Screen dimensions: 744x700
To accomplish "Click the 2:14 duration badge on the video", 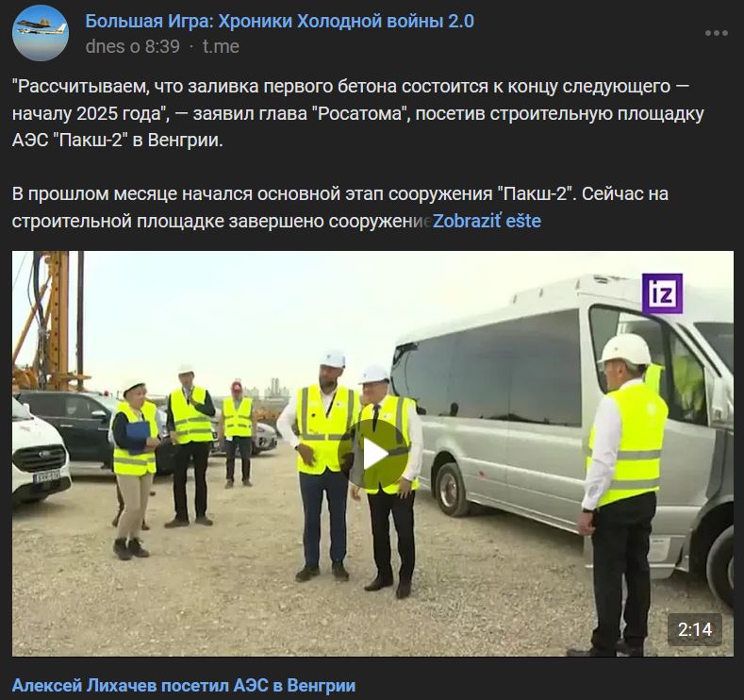I will (x=695, y=630).
